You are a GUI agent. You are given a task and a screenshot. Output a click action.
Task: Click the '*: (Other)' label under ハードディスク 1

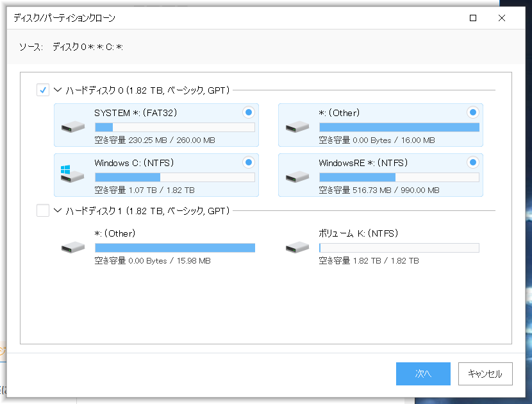[x=115, y=233]
